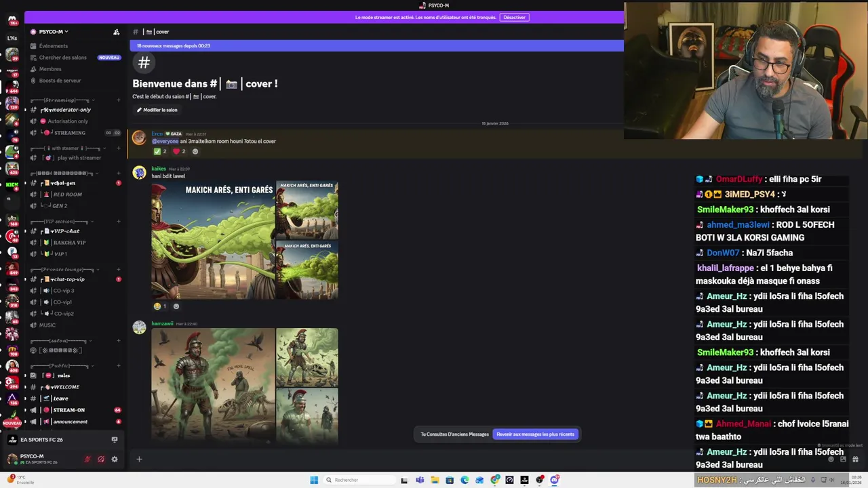Screen dimensions: 868x488
Task: Click Modifier le salon link
Action: (x=157, y=110)
